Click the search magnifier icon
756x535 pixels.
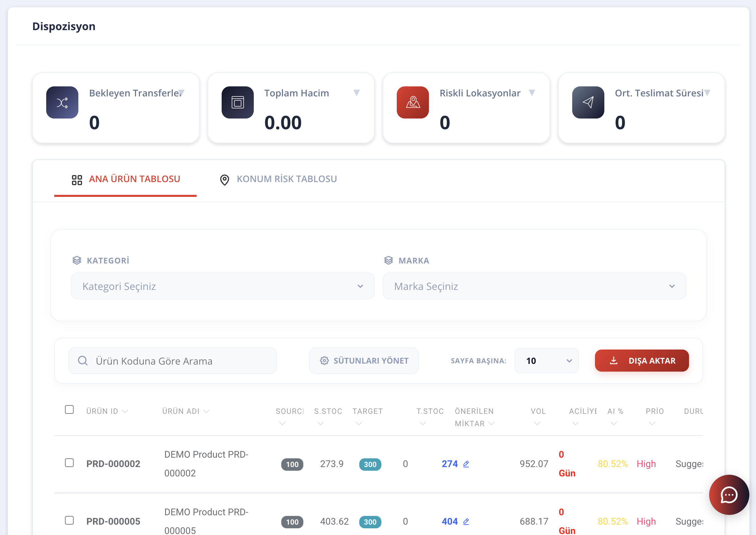tap(83, 361)
